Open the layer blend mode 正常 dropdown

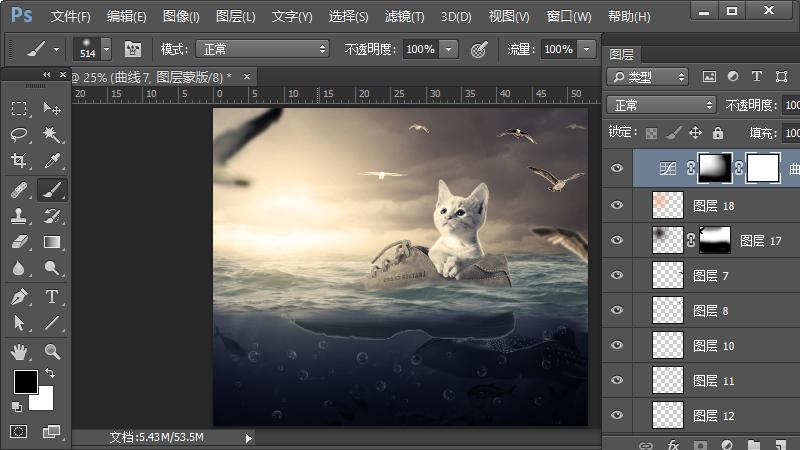point(661,105)
